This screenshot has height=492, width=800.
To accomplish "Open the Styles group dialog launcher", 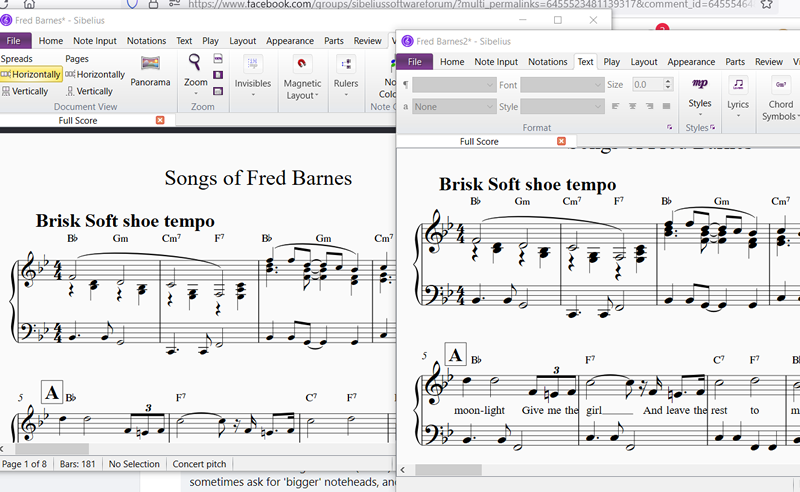I will click(x=713, y=128).
